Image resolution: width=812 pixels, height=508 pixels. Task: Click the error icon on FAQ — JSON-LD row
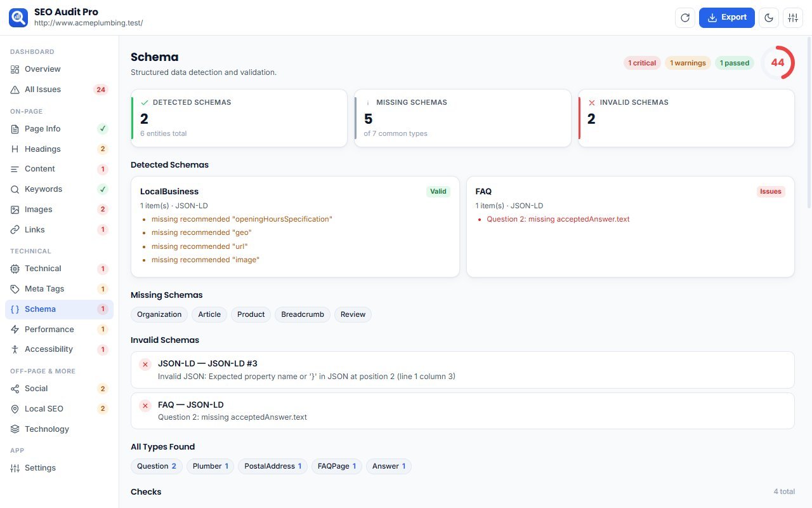145,405
